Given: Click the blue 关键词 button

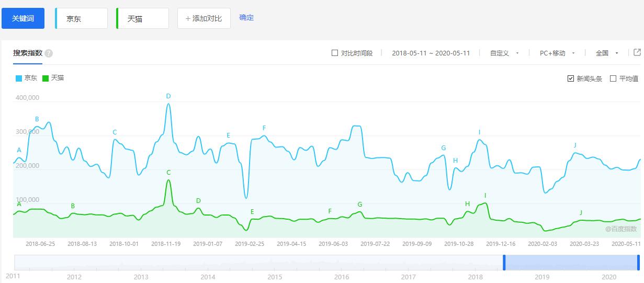Looking at the screenshot, I should (x=23, y=18).
